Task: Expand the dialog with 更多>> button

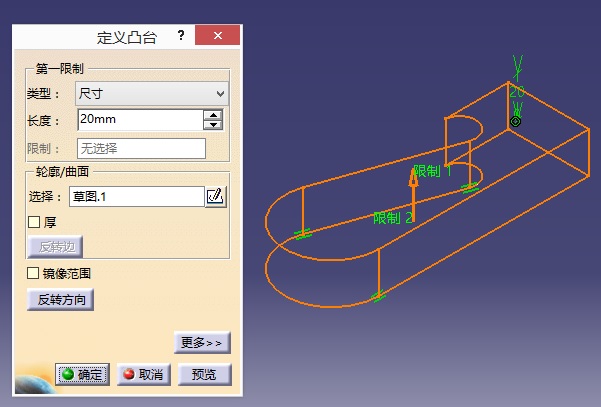Action: [x=202, y=343]
